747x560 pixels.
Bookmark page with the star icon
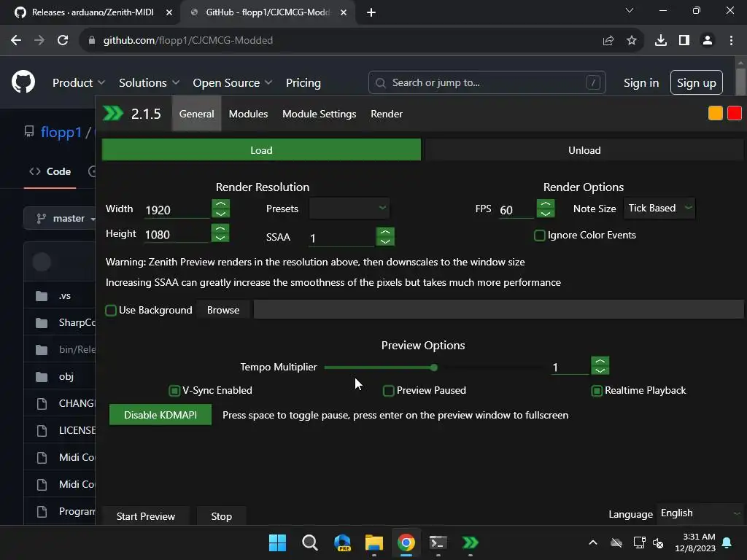point(631,41)
